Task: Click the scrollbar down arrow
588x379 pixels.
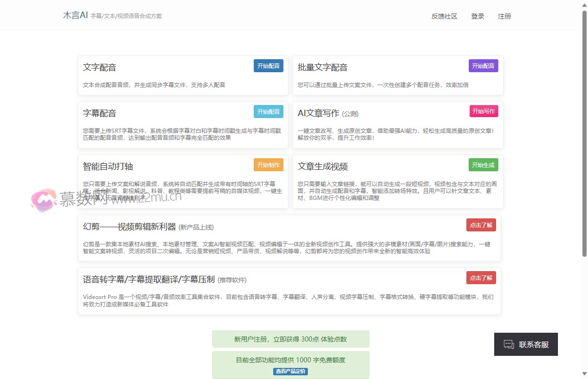Action: 584,374
